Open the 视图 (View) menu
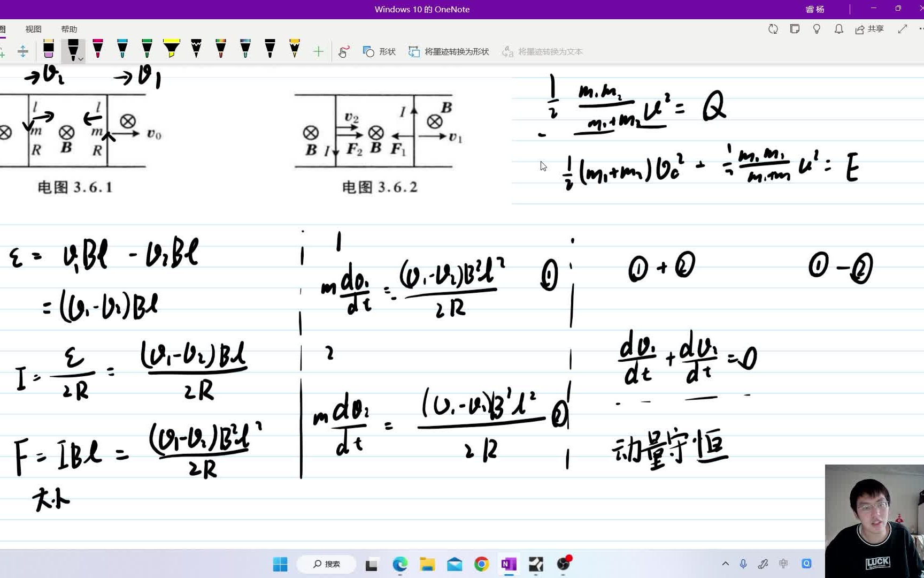 pyautogui.click(x=33, y=29)
